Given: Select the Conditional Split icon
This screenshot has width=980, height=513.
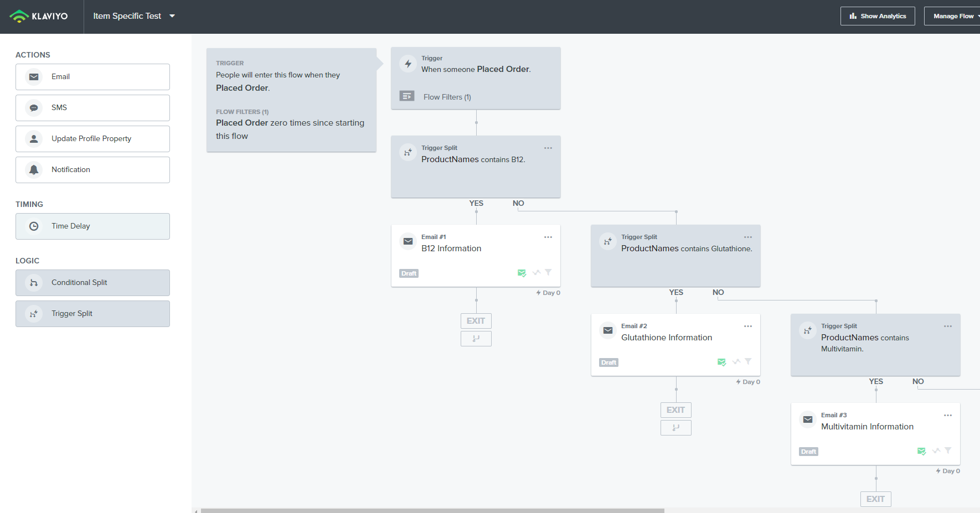Looking at the screenshot, I should pyautogui.click(x=34, y=283).
